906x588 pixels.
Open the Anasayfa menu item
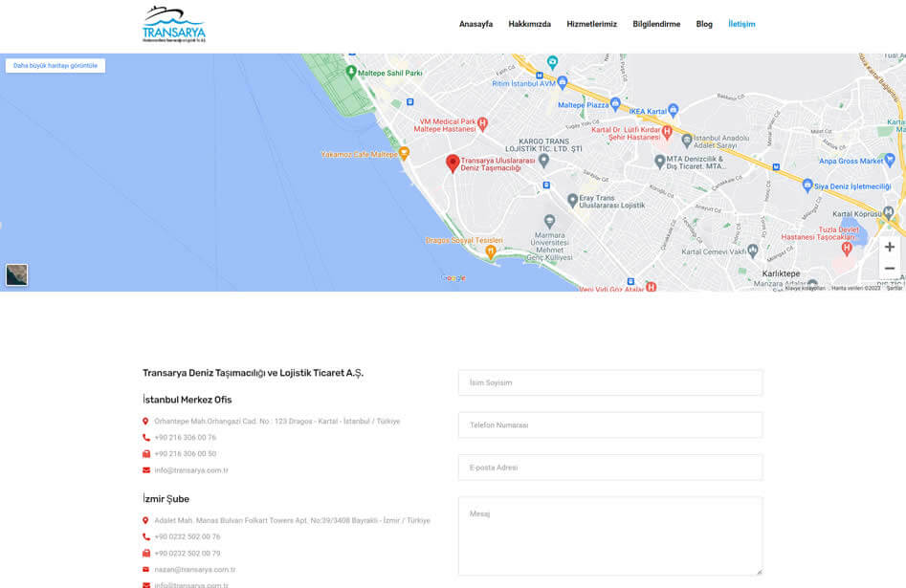coord(475,24)
